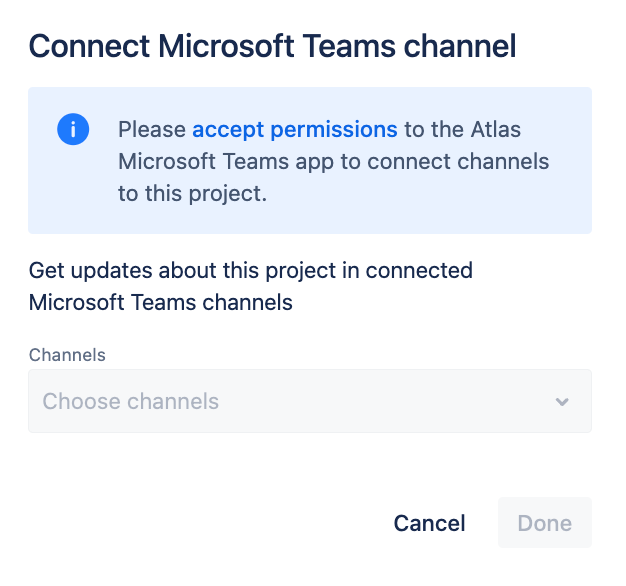626x586 pixels.
Task: Click the Get updates about this project text
Action: [251, 270]
